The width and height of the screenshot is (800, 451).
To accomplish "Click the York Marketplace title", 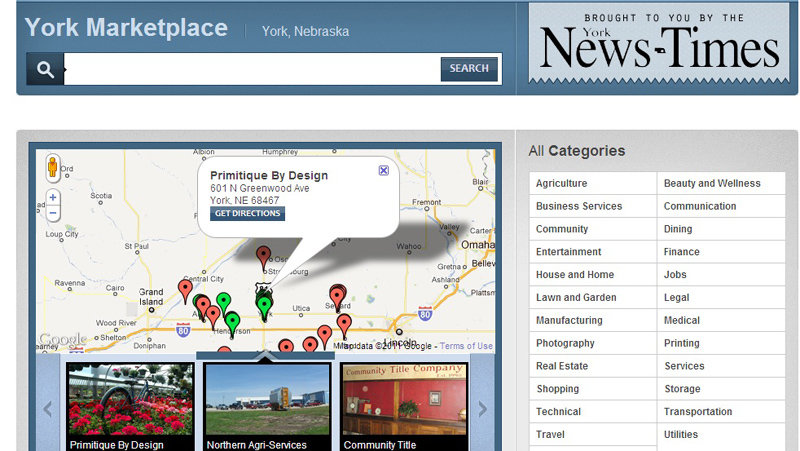I will pos(126,28).
